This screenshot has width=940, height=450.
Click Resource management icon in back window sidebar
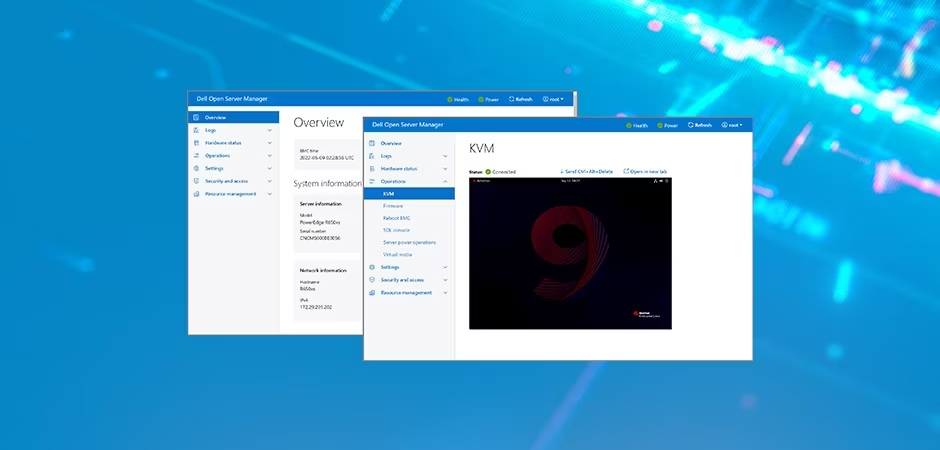coord(196,194)
